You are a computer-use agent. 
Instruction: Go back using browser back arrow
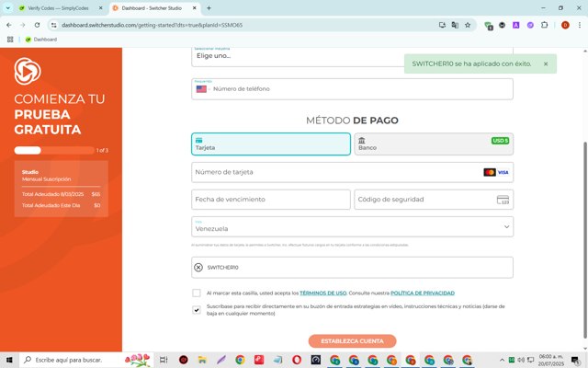point(9,25)
